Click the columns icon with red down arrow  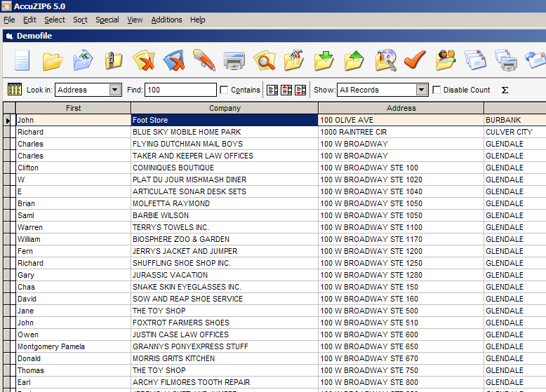click(x=300, y=90)
